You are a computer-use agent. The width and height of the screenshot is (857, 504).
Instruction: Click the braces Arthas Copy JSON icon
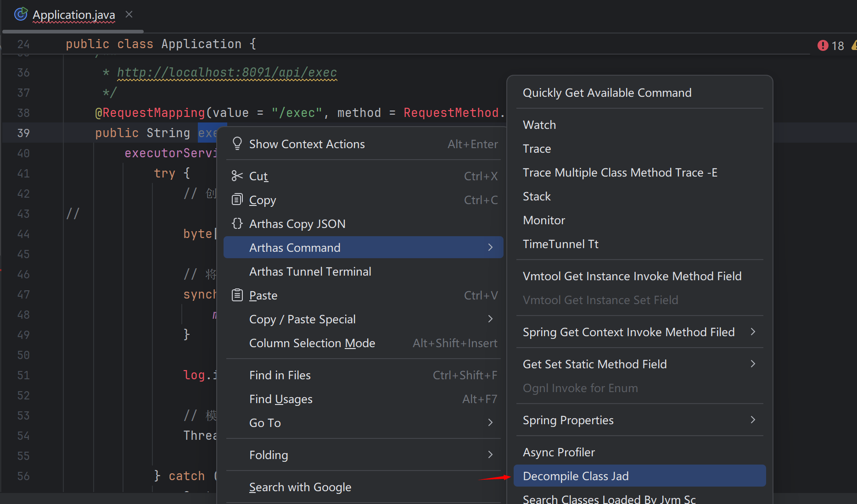(237, 224)
